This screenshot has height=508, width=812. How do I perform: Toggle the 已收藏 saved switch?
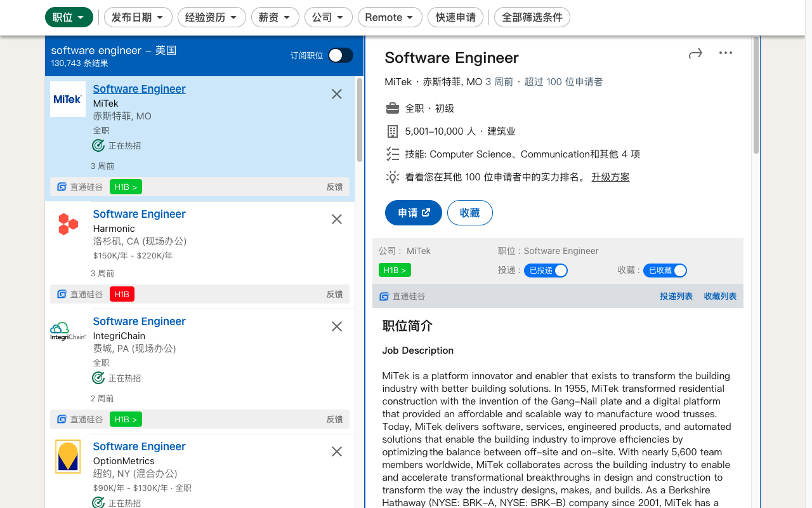click(665, 271)
